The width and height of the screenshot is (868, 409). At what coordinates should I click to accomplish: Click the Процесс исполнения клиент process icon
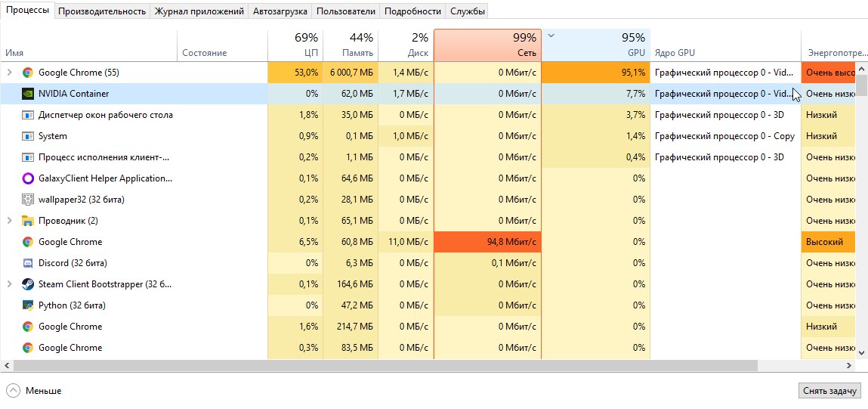tap(28, 157)
